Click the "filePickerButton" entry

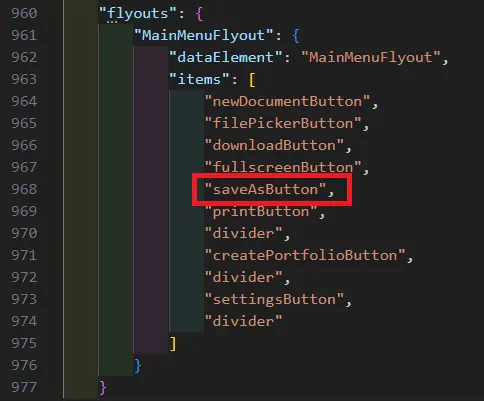pos(283,123)
